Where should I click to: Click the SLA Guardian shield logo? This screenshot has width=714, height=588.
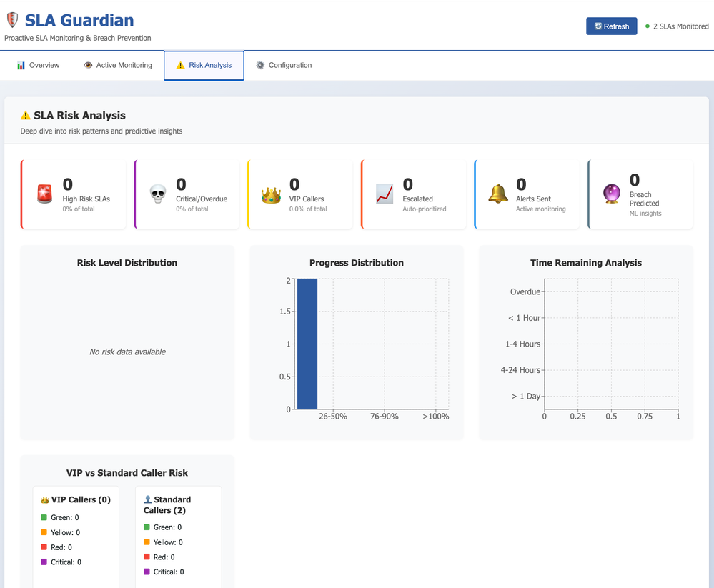coord(12,21)
